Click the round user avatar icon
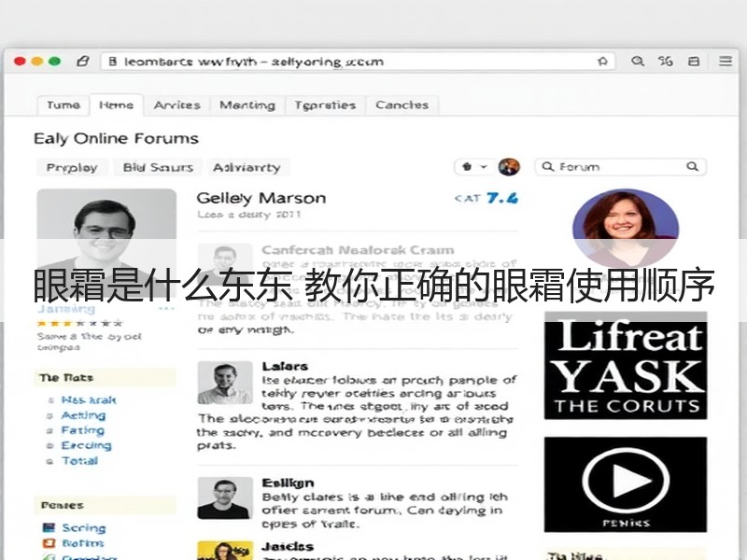The width and height of the screenshot is (747, 560). (509, 167)
